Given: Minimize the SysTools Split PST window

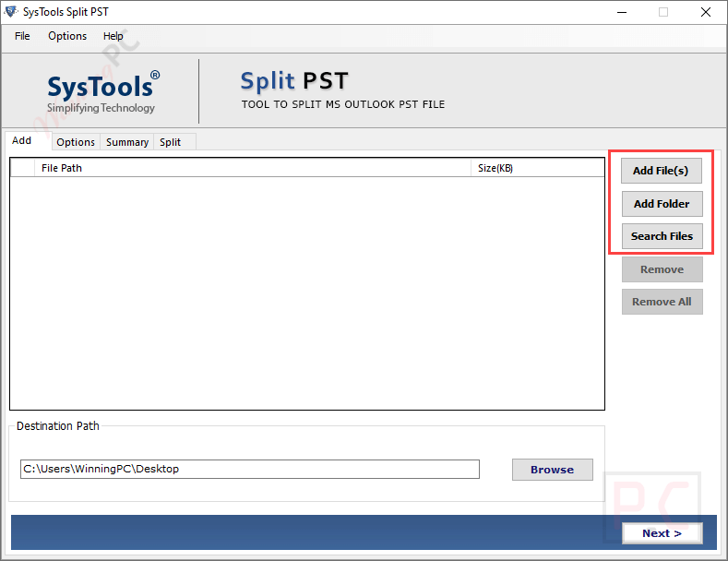Looking at the screenshot, I should coord(622,12).
